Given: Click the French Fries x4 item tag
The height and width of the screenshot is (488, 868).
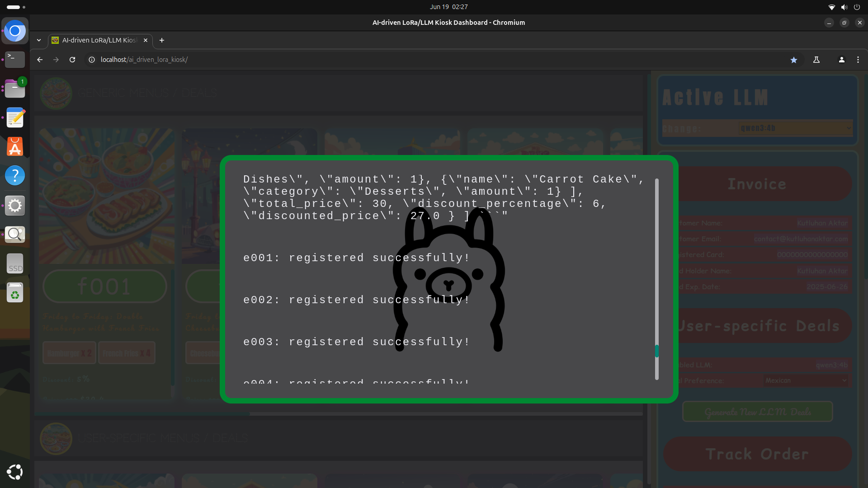Looking at the screenshot, I should coord(127,353).
